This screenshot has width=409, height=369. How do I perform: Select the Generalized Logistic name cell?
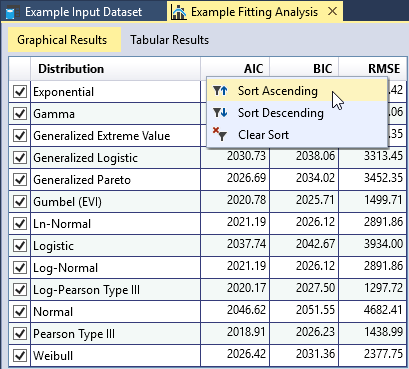coord(115,158)
